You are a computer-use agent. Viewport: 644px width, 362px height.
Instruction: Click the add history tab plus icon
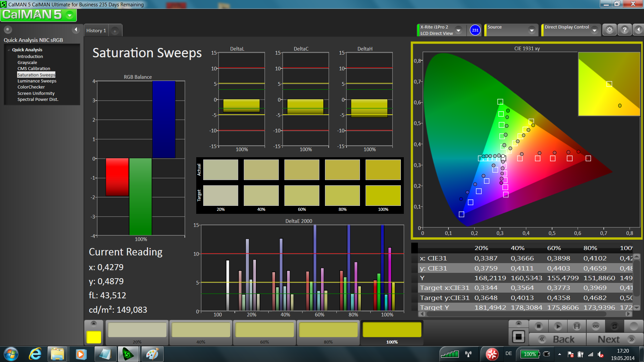pyautogui.click(x=115, y=31)
